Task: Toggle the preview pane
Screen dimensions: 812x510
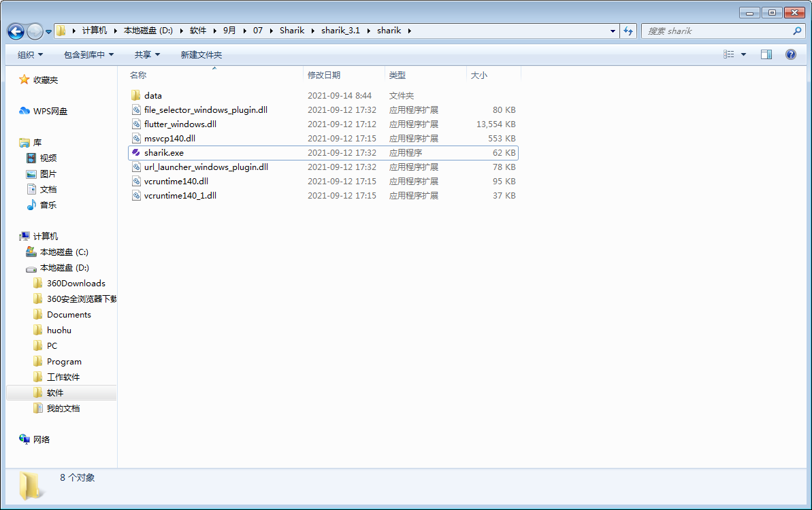Action: [x=766, y=54]
